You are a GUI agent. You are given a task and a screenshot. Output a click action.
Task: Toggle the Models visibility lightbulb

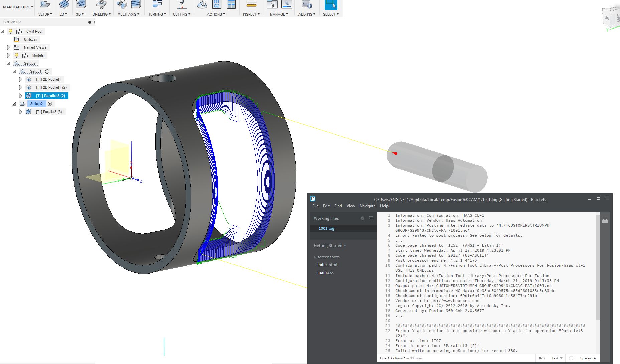click(17, 55)
